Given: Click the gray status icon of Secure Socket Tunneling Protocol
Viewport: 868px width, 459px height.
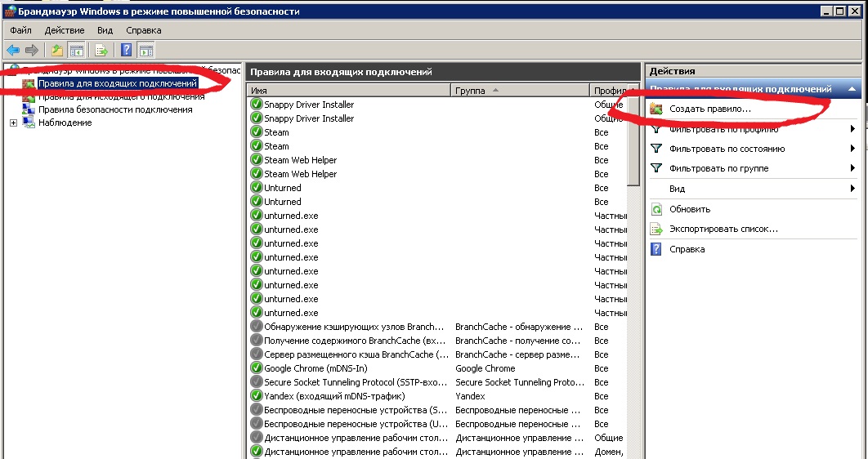Looking at the screenshot, I should [257, 382].
